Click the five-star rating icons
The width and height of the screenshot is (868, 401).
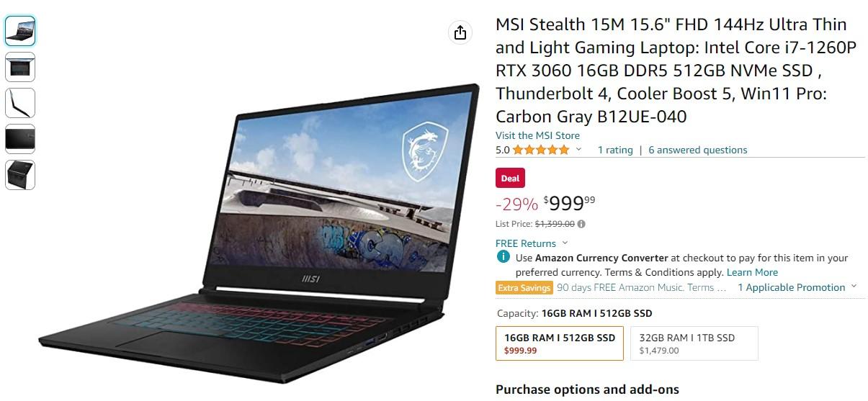[x=540, y=150]
